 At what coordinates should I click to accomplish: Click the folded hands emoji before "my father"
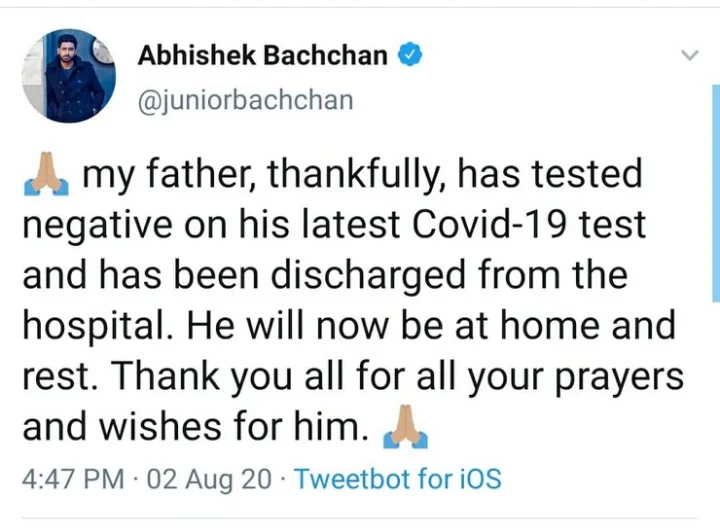(x=46, y=174)
